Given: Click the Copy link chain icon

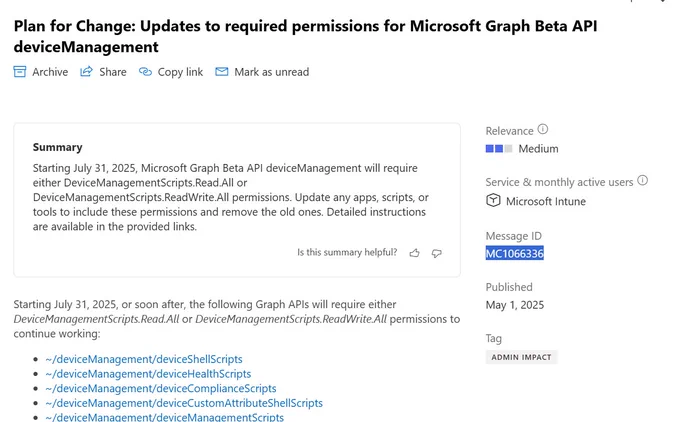Looking at the screenshot, I should 145,72.
